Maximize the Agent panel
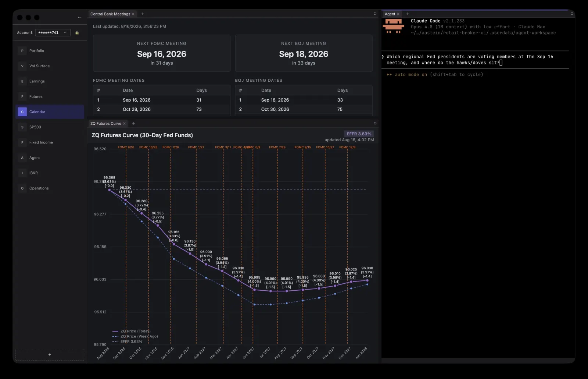The width and height of the screenshot is (588, 379). tap(572, 14)
